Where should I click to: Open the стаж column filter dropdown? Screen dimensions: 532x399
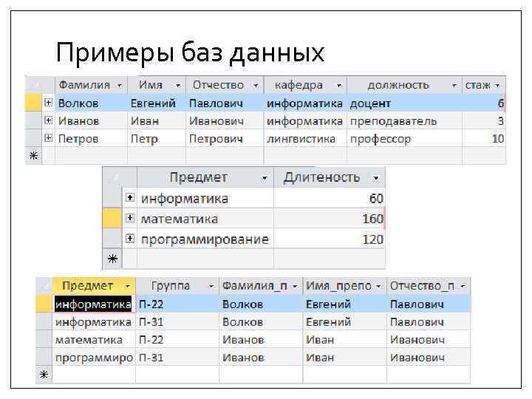(x=497, y=86)
